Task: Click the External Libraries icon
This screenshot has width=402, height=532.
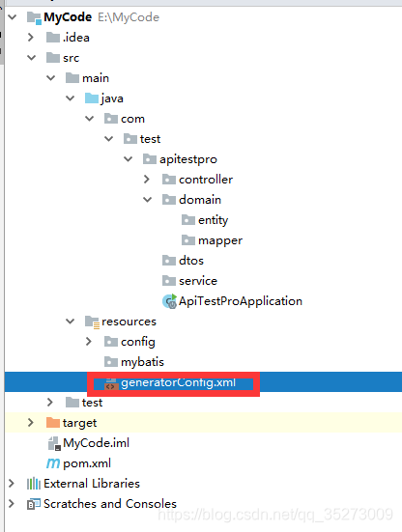Action: (34, 484)
